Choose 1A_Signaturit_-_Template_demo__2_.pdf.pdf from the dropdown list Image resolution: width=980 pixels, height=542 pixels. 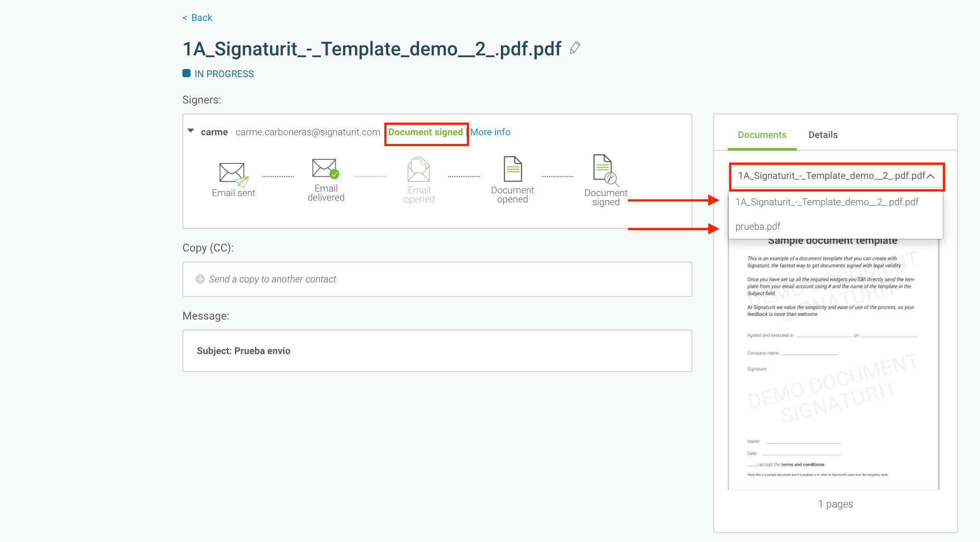[x=835, y=202]
